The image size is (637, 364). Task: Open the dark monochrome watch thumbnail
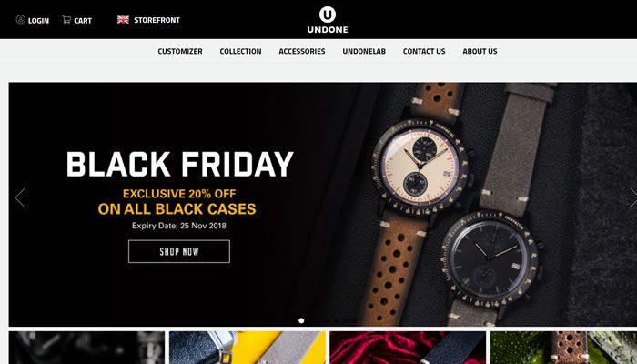pyautogui.click(x=87, y=348)
